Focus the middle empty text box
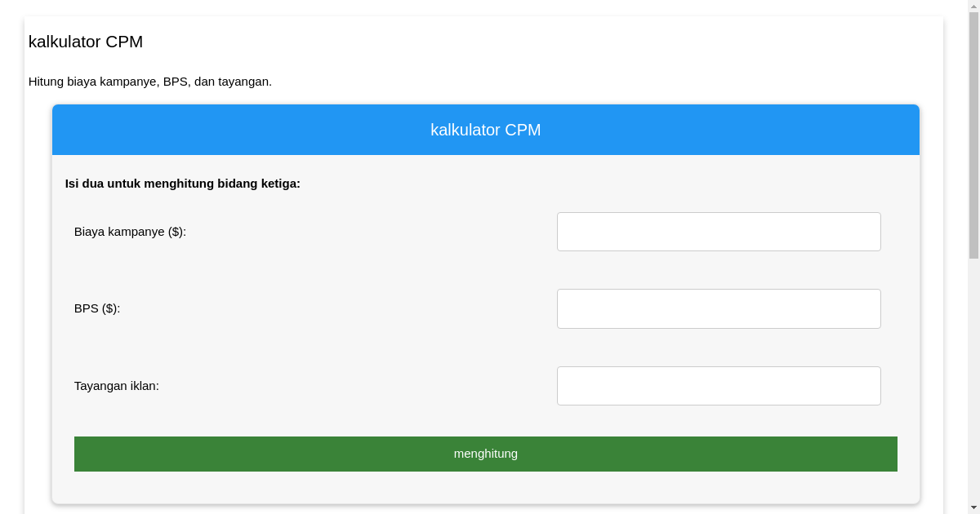 (x=719, y=308)
